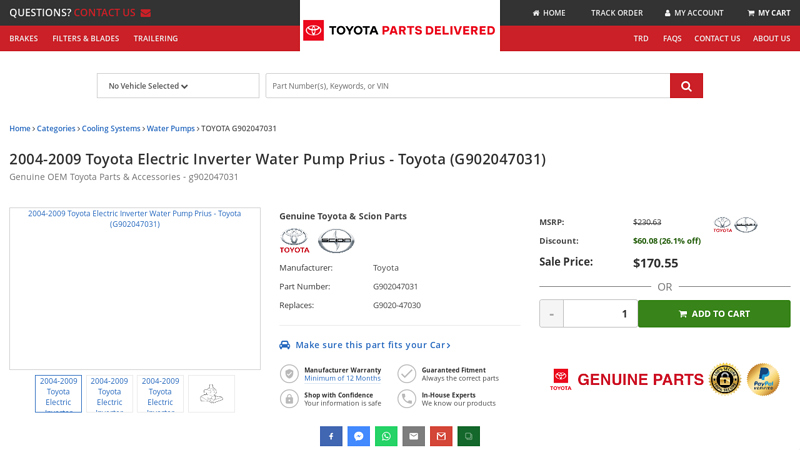This screenshot has height=450, width=800.
Task: Share via the red Gmail icon
Action: click(x=441, y=436)
